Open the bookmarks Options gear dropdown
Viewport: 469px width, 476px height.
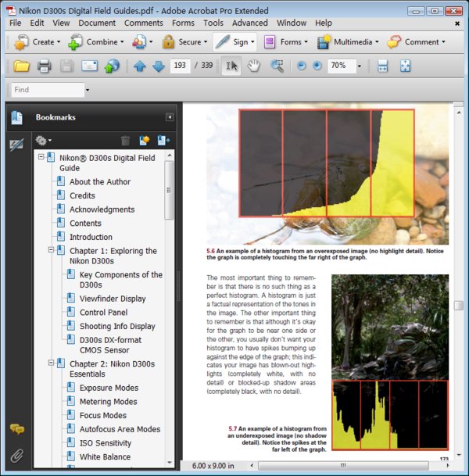[x=42, y=141]
